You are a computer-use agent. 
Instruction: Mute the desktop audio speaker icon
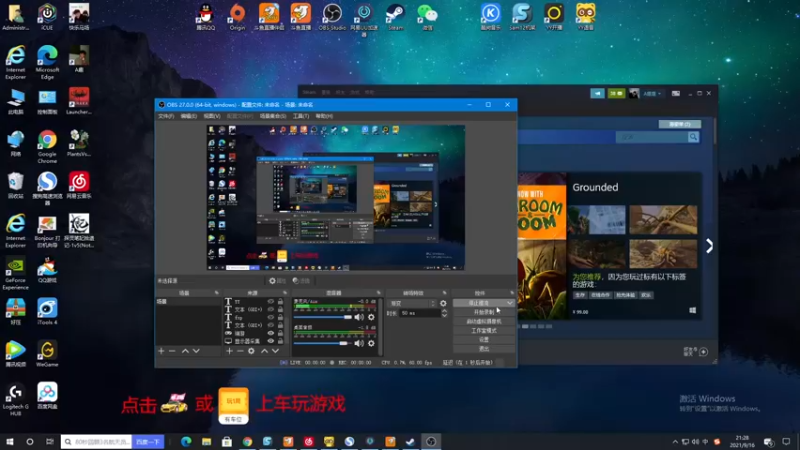[359, 343]
